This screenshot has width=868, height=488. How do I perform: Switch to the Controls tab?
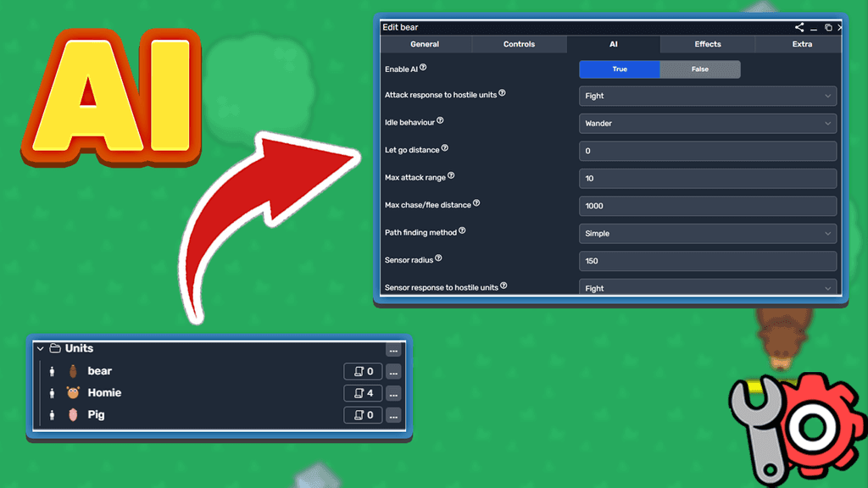click(519, 43)
